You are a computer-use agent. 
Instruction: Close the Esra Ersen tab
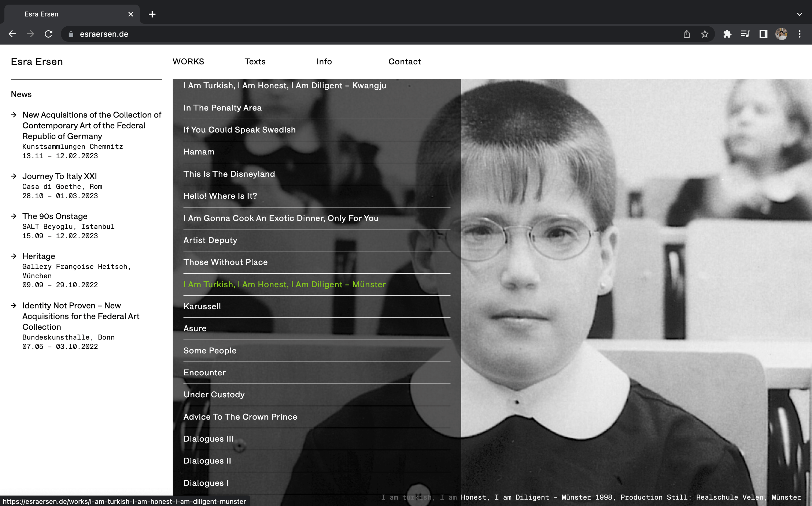click(x=131, y=14)
